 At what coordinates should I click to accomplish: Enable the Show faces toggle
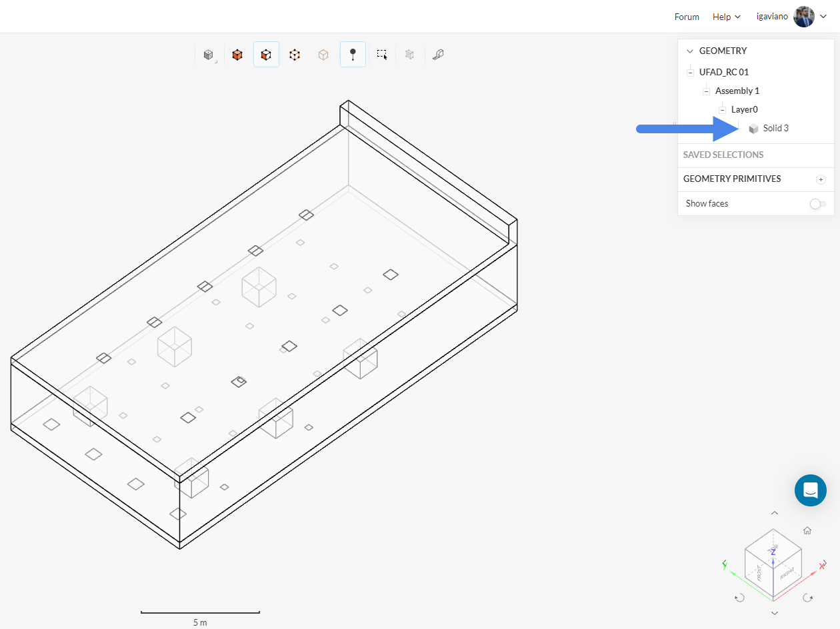point(819,204)
